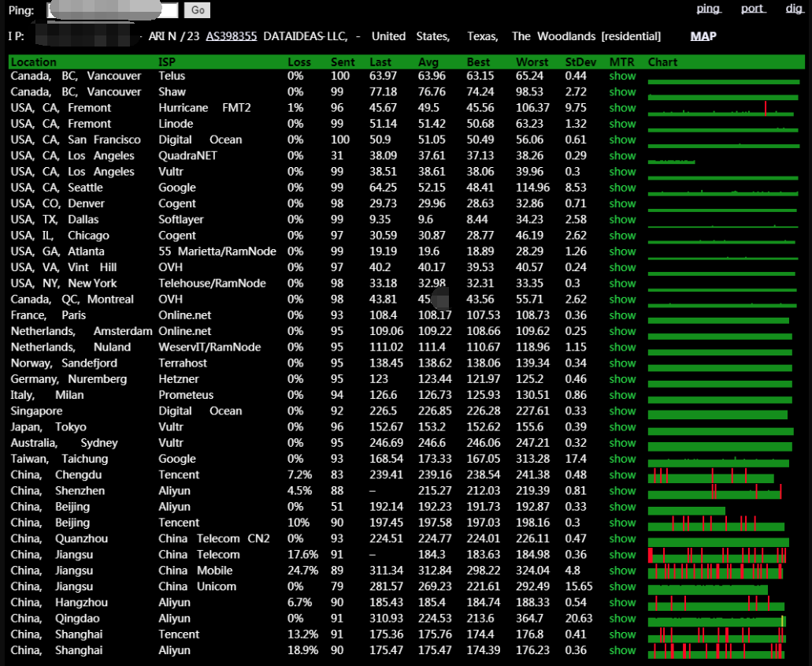This screenshot has height=666, width=812.
Task: Click the Hurricane FMT2 latency chart
Action: (721, 109)
